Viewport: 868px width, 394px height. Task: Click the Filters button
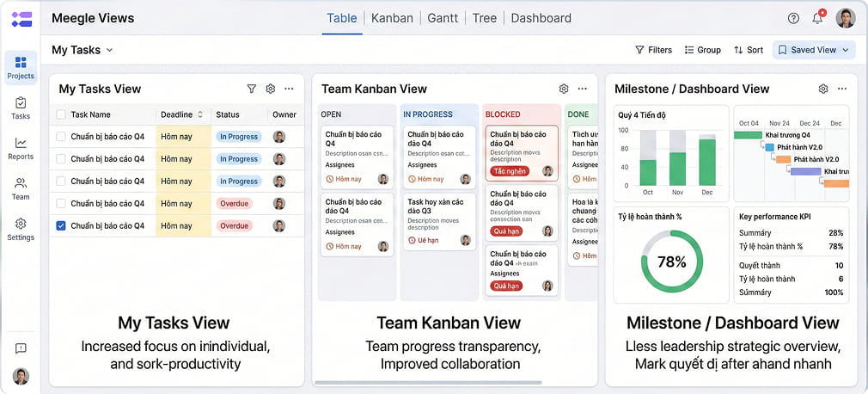tap(653, 50)
